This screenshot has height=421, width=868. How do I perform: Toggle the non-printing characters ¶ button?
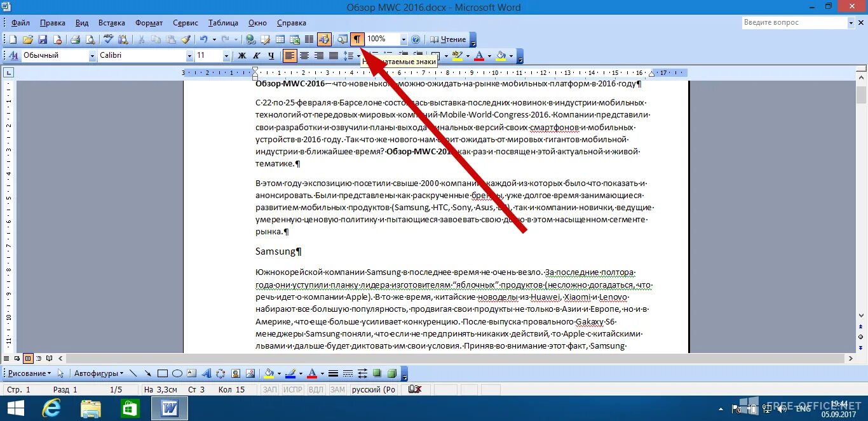[358, 39]
